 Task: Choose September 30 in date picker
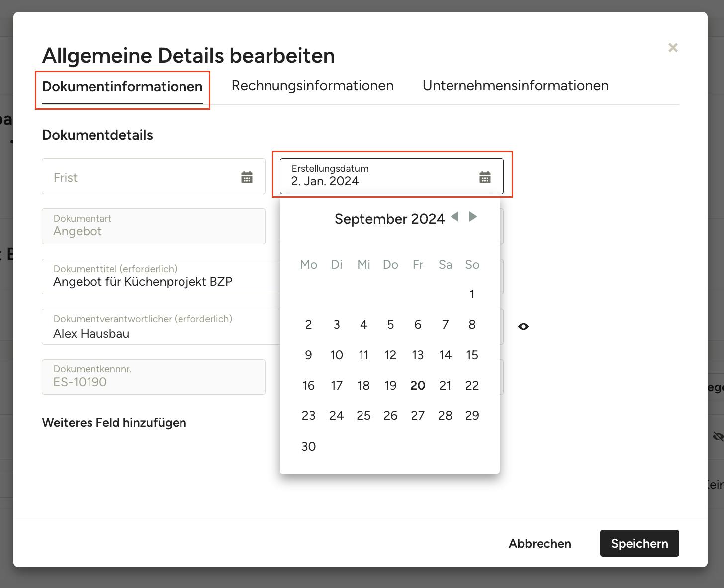pos(308,447)
